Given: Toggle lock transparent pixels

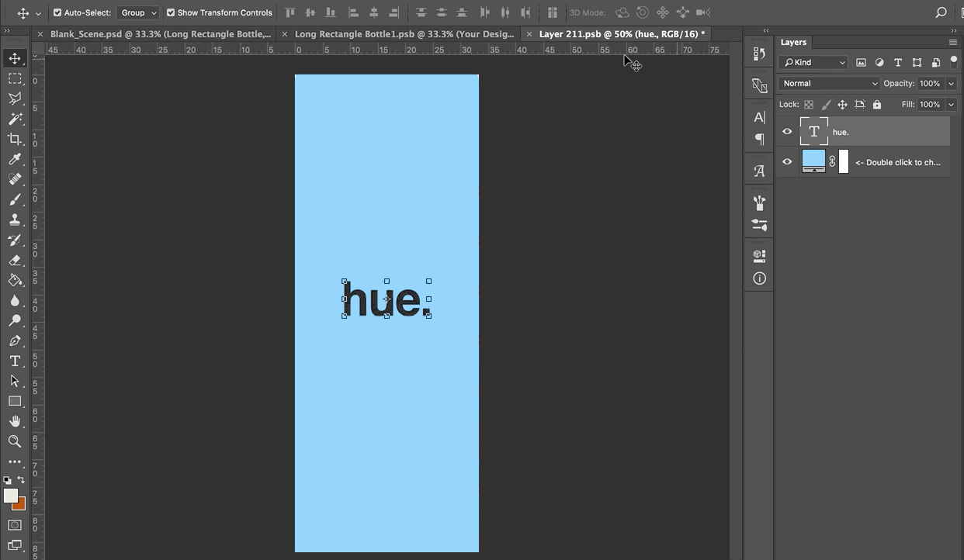Looking at the screenshot, I should pyautogui.click(x=809, y=104).
